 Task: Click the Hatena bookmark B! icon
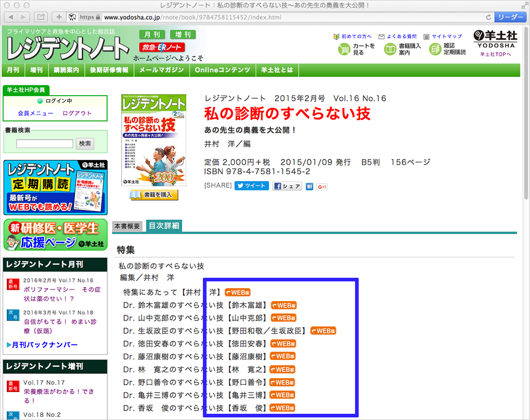coord(310,186)
